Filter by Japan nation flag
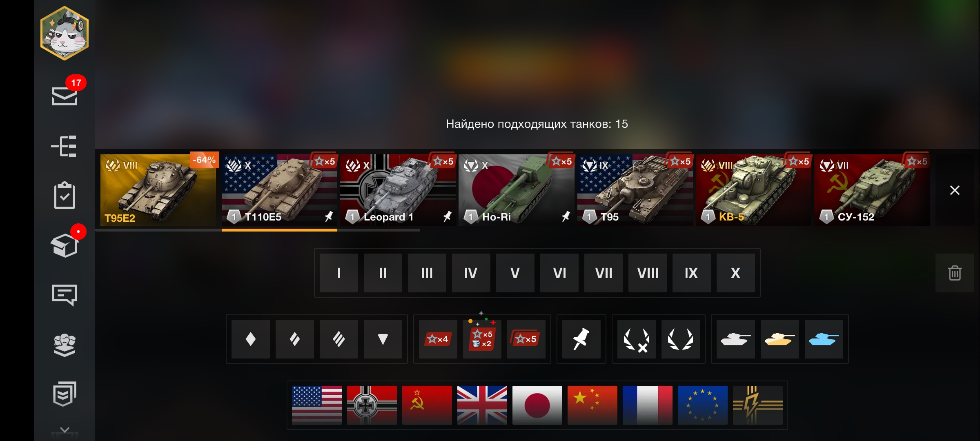980x441 pixels. pyautogui.click(x=537, y=405)
